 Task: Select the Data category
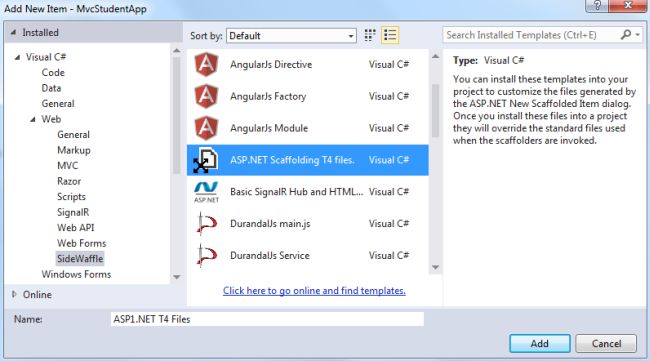tap(51, 88)
